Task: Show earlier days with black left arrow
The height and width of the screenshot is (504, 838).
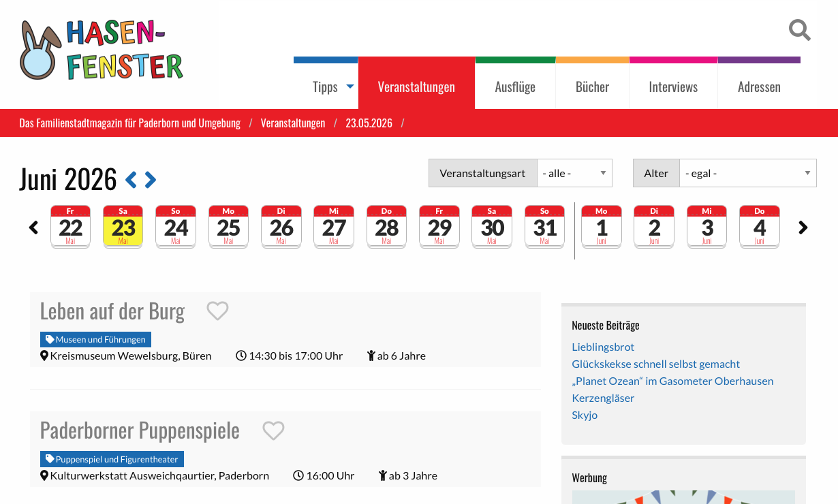Action: click(33, 227)
